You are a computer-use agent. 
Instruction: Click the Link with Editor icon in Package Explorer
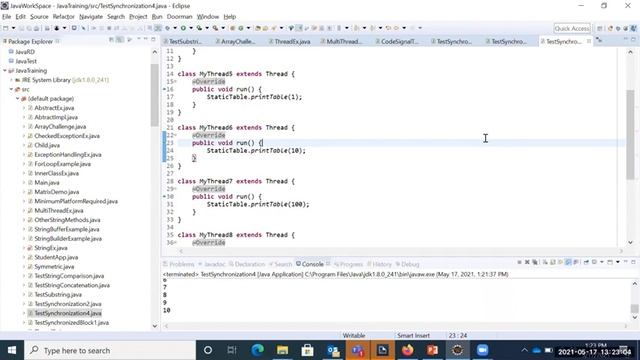[119, 40]
